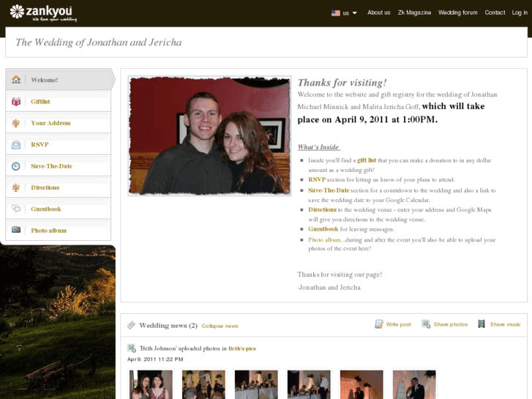Open Zk Magazine
This screenshot has width=532, height=399.
tap(414, 12)
